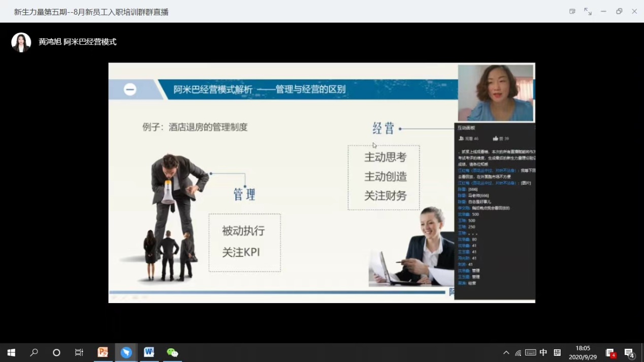Enter fullscreen using the diagonal arrows icon
The width and height of the screenshot is (644, 362).
pos(588,11)
